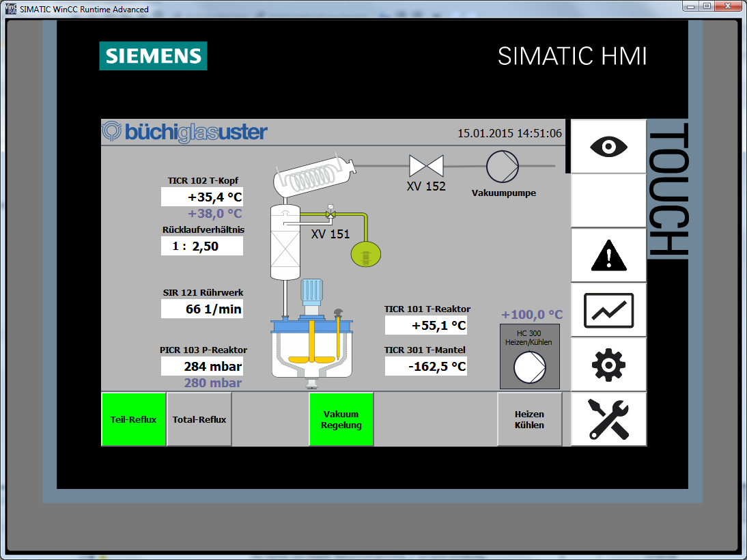747x560 pixels.
Task: Click the green distillate receiver vessel
Action: pos(365,255)
